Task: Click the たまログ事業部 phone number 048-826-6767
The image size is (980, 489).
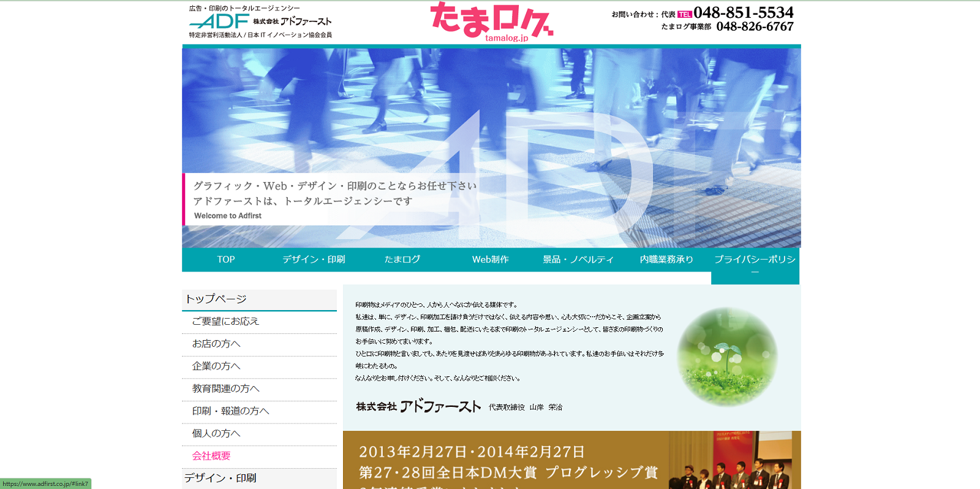Action: (755, 26)
